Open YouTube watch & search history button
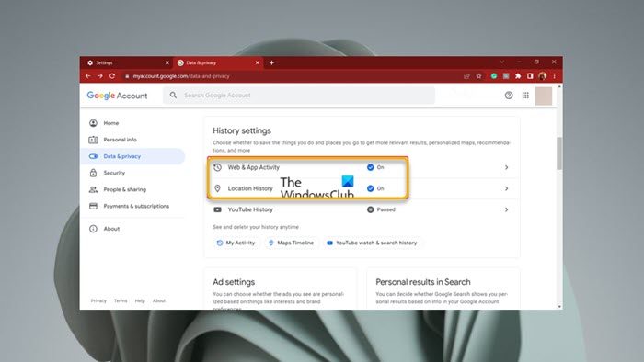644x362 pixels. tap(372, 243)
